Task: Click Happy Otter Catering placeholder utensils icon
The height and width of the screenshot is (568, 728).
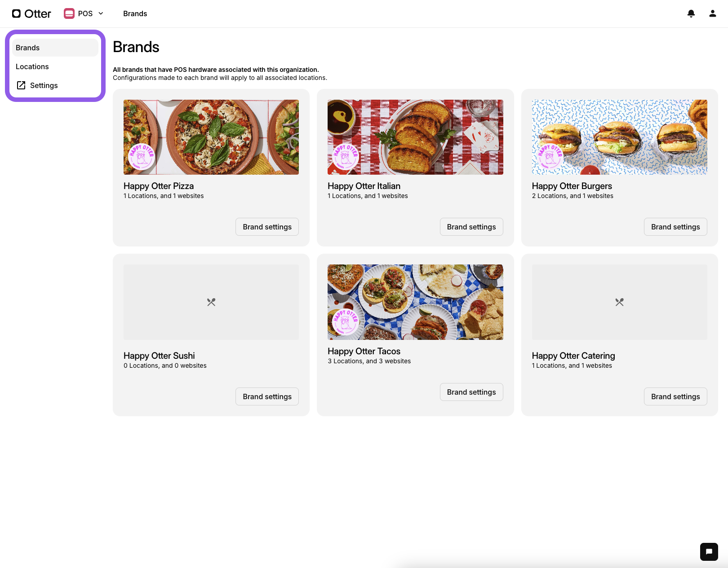Action: (x=619, y=302)
